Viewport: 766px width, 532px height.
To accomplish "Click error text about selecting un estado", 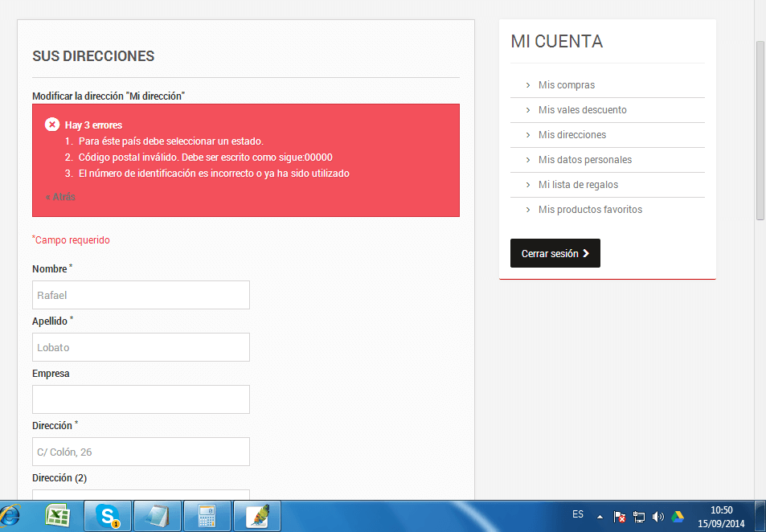I will (171, 141).
